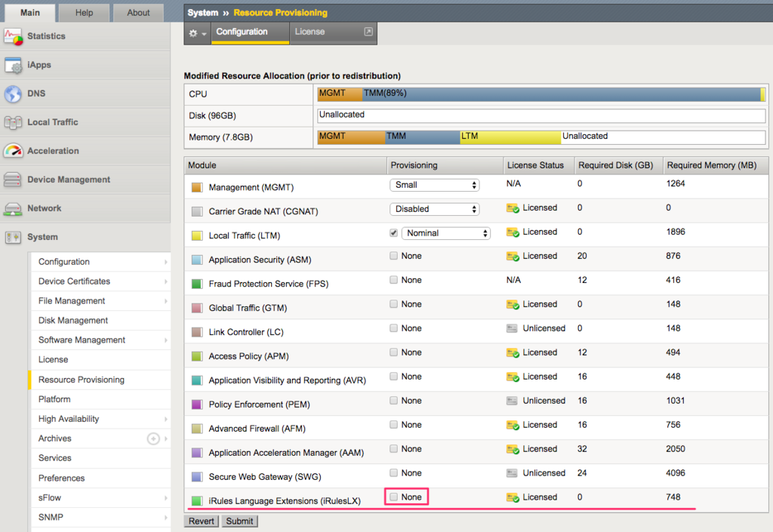
Task: Enable Global Traffic (GTM) provisioning checkbox
Action: point(393,304)
